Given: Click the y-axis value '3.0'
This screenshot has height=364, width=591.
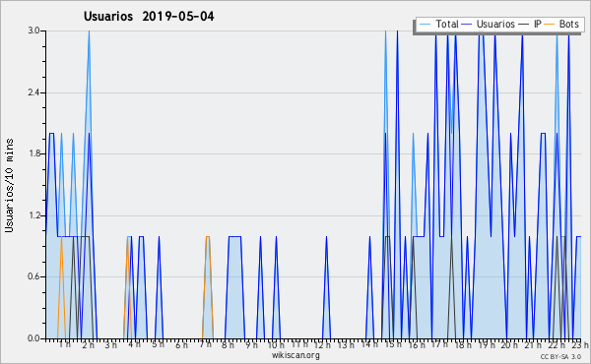Looking at the screenshot, I should [x=34, y=30].
